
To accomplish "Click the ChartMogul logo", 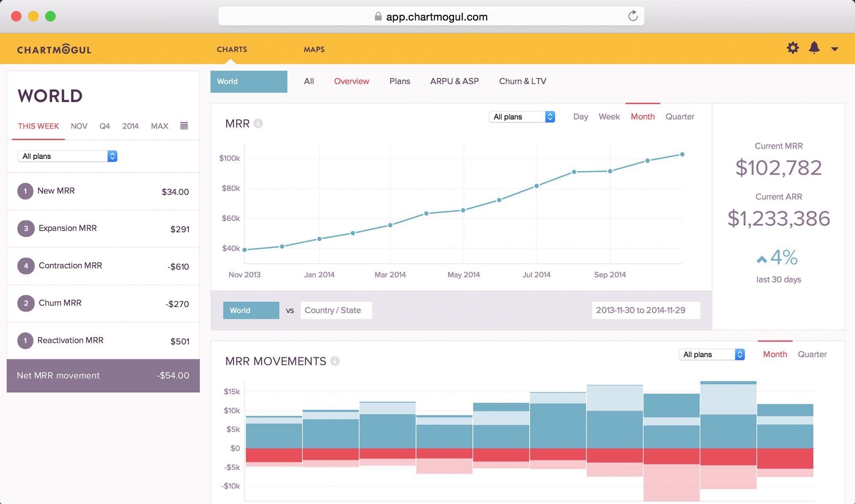I will pyautogui.click(x=54, y=49).
